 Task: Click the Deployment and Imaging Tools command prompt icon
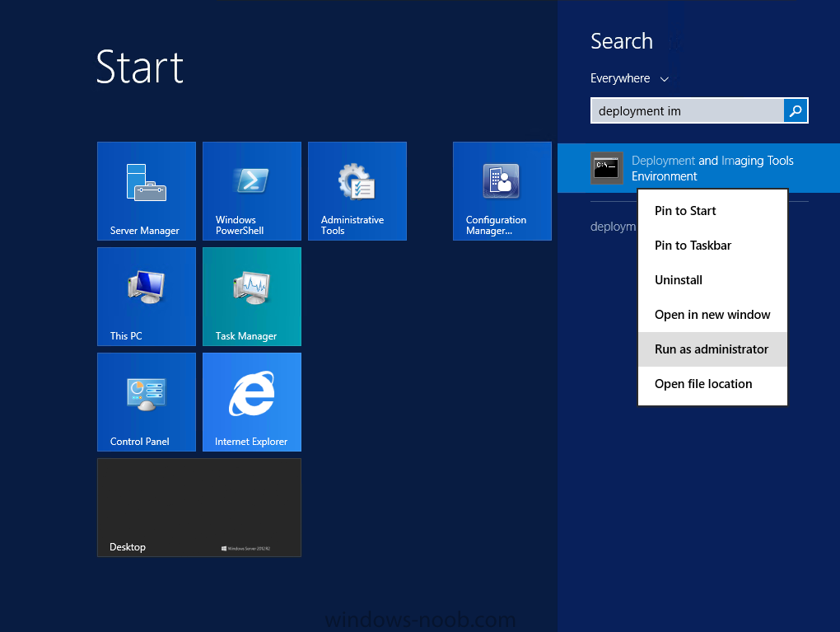(606, 168)
